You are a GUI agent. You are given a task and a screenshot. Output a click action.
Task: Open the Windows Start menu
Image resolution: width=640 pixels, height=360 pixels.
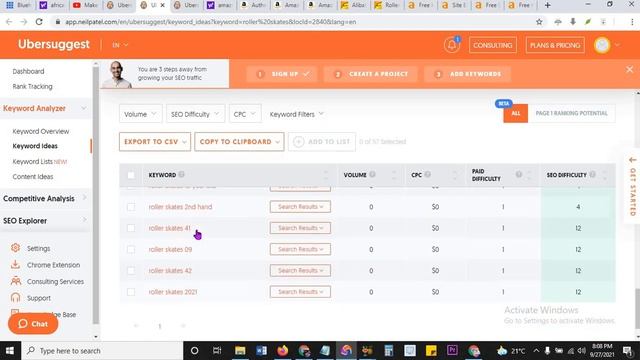pyautogui.click(x=9, y=351)
